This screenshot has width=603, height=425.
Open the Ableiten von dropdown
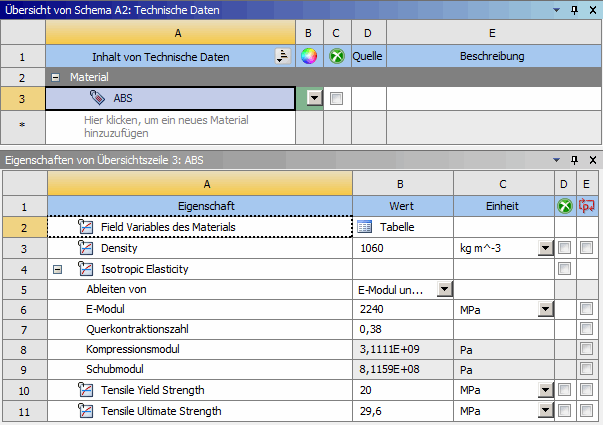point(444,289)
